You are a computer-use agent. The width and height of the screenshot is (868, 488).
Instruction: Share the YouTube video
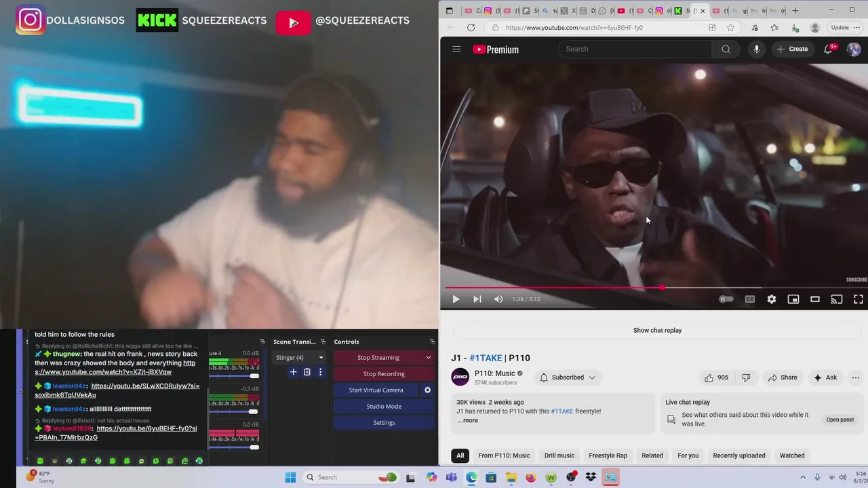click(782, 378)
